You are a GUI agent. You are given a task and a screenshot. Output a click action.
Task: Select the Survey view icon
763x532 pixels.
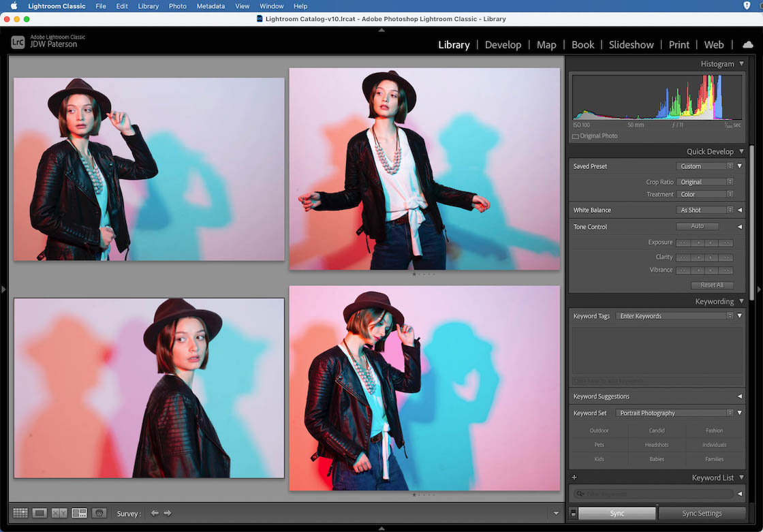pyautogui.click(x=79, y=512)
